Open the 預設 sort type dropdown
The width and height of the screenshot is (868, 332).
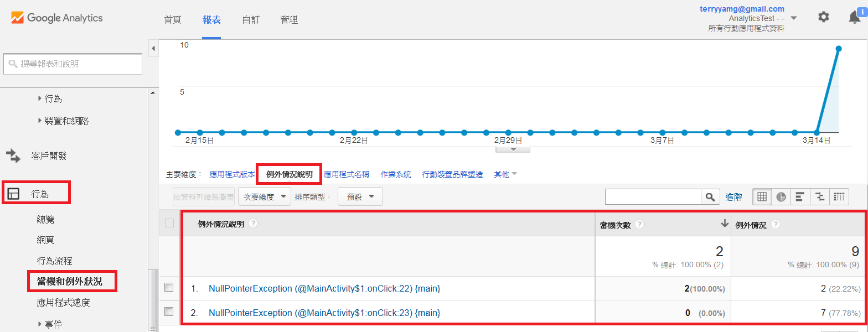click(360, 196)
